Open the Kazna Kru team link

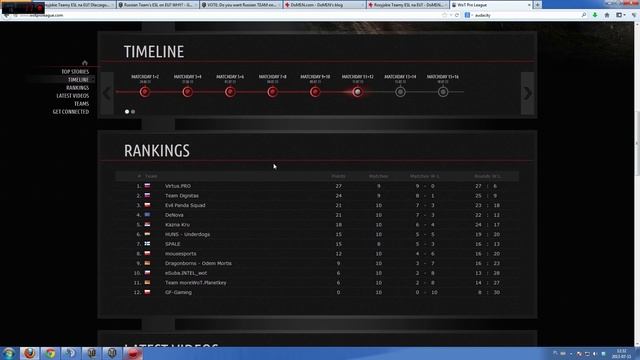pos(177,225)
